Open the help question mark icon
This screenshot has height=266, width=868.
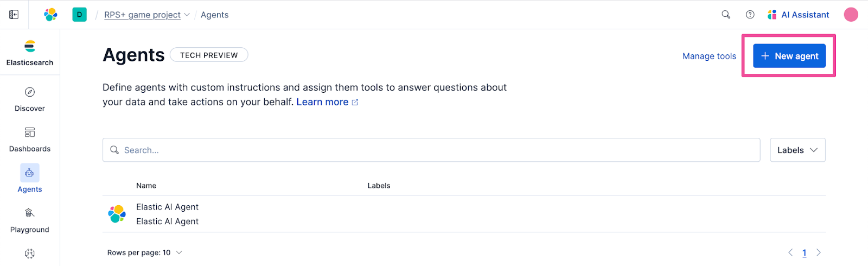tap(750, 15)
